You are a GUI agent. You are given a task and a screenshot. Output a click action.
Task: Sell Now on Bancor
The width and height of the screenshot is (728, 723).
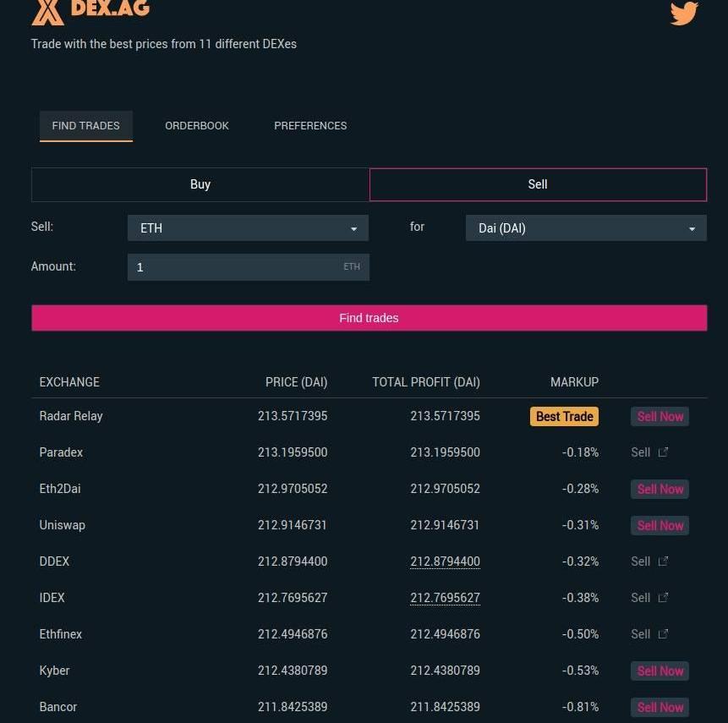click(660, 707)
